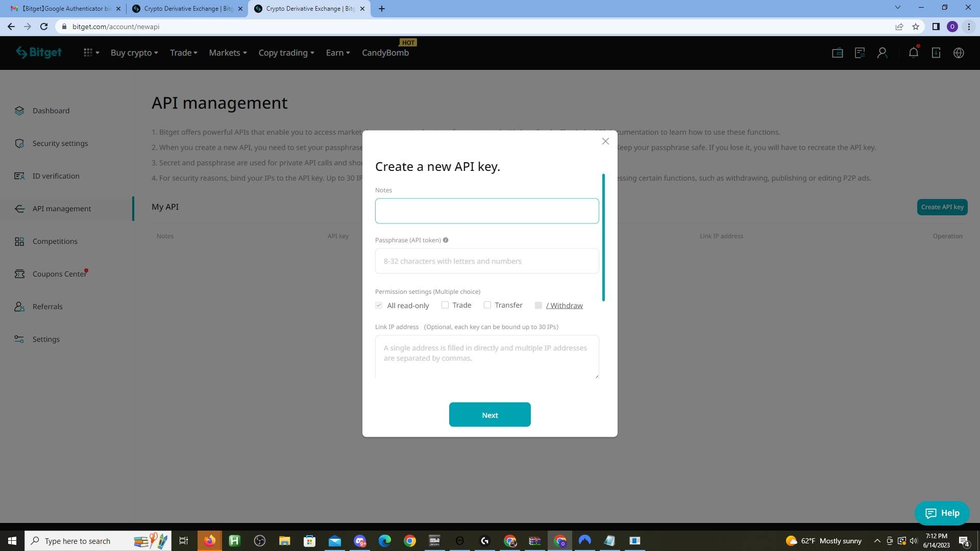Select the Security settings shield icon
The image size is (980, 551).
pos(19,143)
